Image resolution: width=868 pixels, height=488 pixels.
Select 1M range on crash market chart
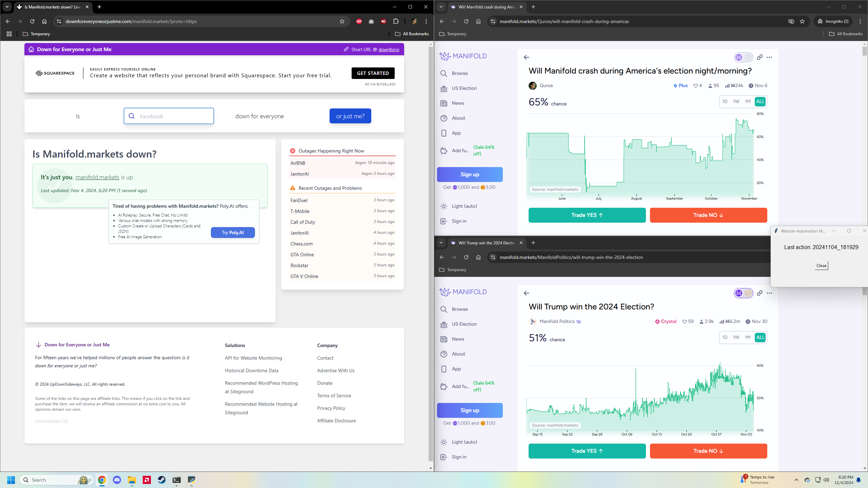(748, 101)
